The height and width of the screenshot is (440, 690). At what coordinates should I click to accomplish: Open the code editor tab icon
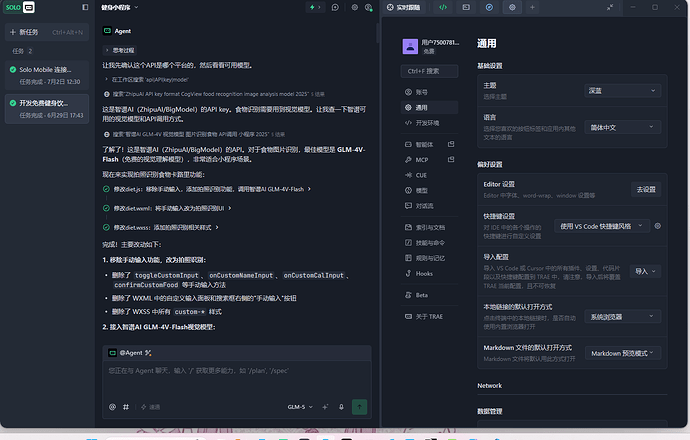coord(443,7)
